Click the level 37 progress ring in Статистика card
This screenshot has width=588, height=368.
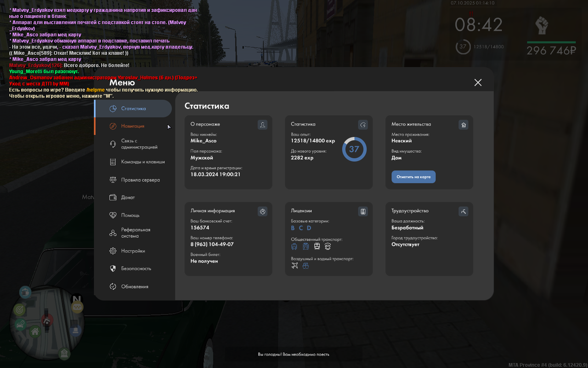354,149
